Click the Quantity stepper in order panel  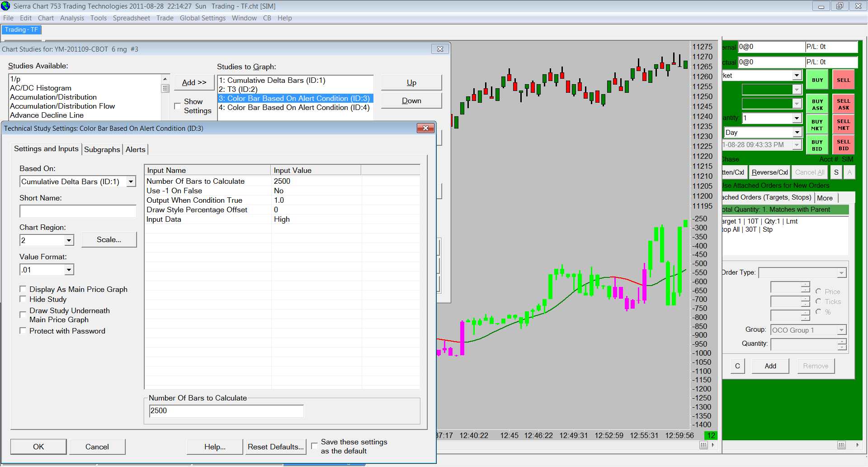click(841, 344)
